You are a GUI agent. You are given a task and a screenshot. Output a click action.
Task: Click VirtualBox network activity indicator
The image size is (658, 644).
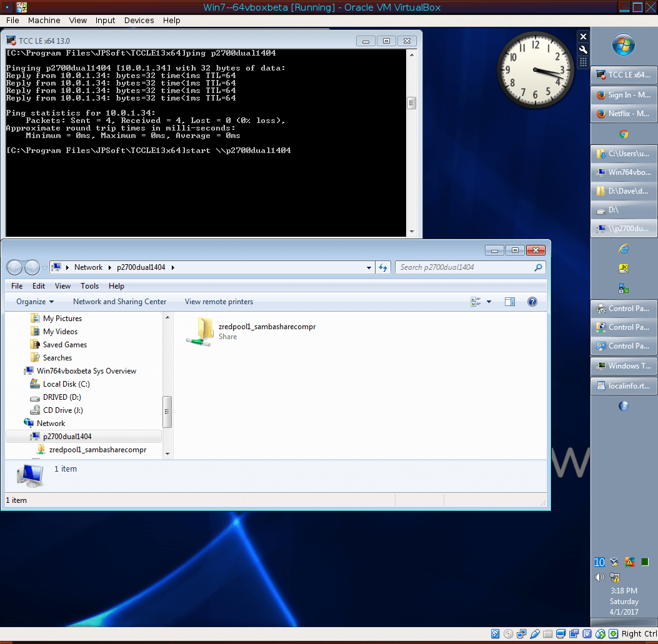522,634
